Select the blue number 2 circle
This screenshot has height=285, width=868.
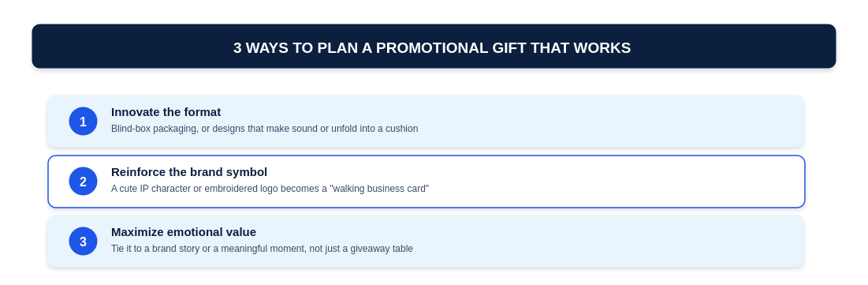83,182
